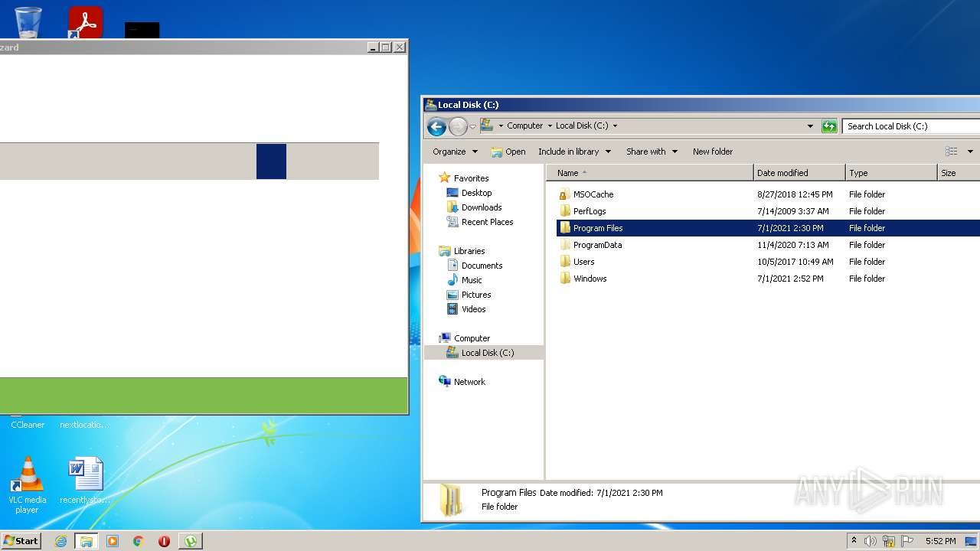This screenshot has height=551, width=980.
Task: Open address bar previous locations dropdown
Action: 810,126
